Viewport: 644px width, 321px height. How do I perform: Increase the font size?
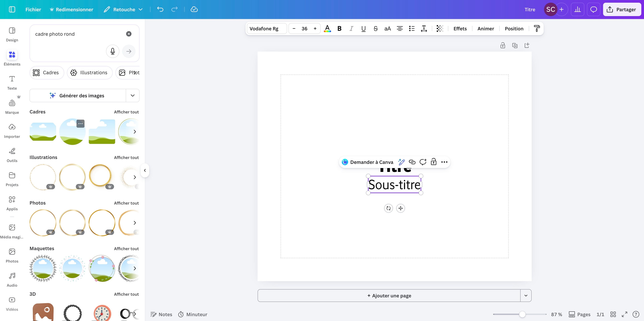pyautogui.click(x=315, y=28)
